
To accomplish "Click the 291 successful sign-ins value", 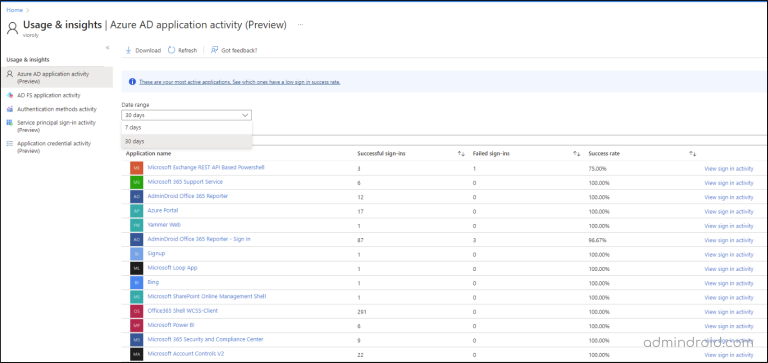I will (361, 312).
